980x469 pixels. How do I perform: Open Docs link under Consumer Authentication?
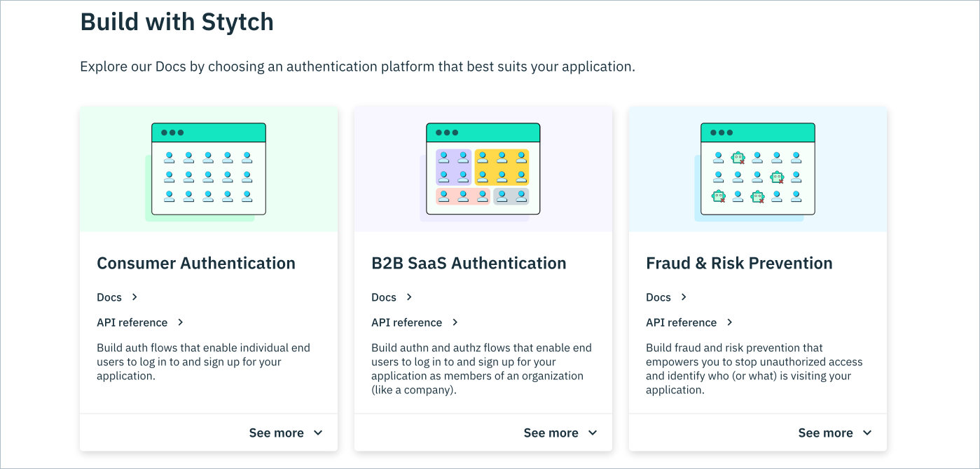coord(118,297)
